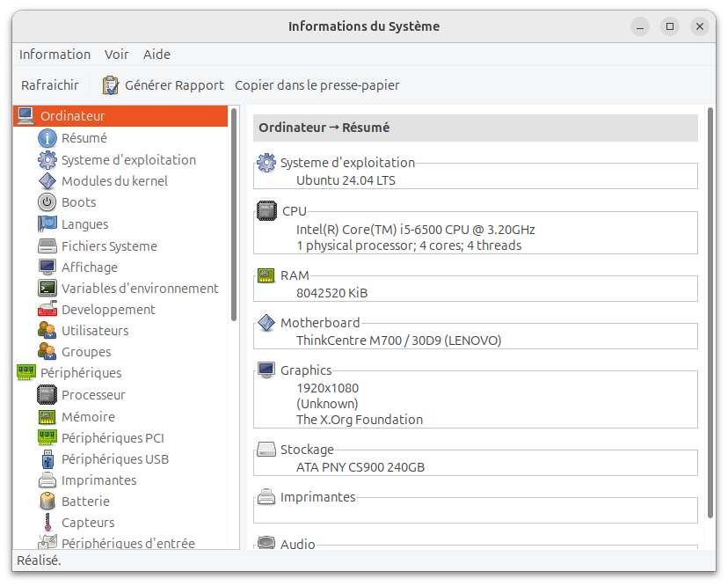
Task: Click the Réalisé. status bar text
Action: (x=39, y=560)
